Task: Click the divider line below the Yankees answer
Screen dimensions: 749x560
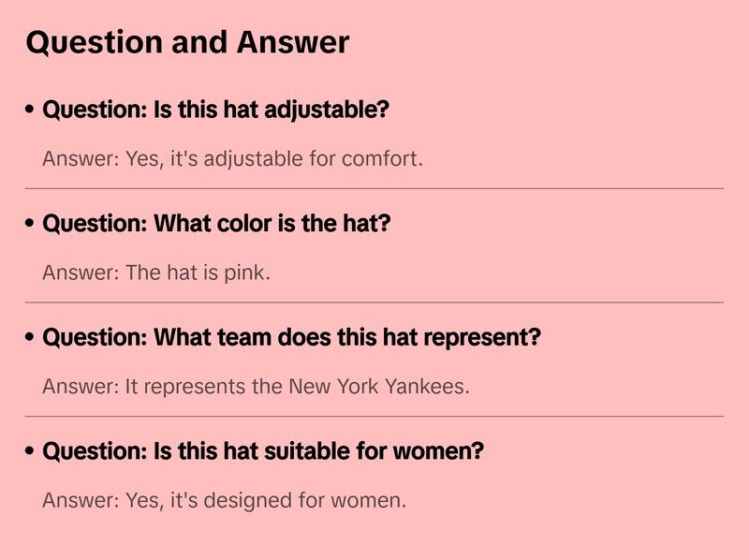Action: [x=374, y=416]
